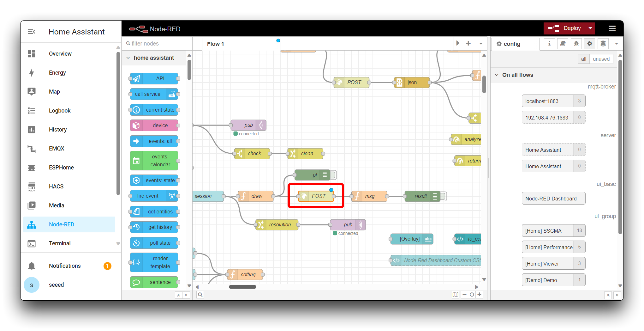The width and height of the screenshot is (644, 331).
Task: Reset the flow canvas zoom
Action: (x=472, y=295)
